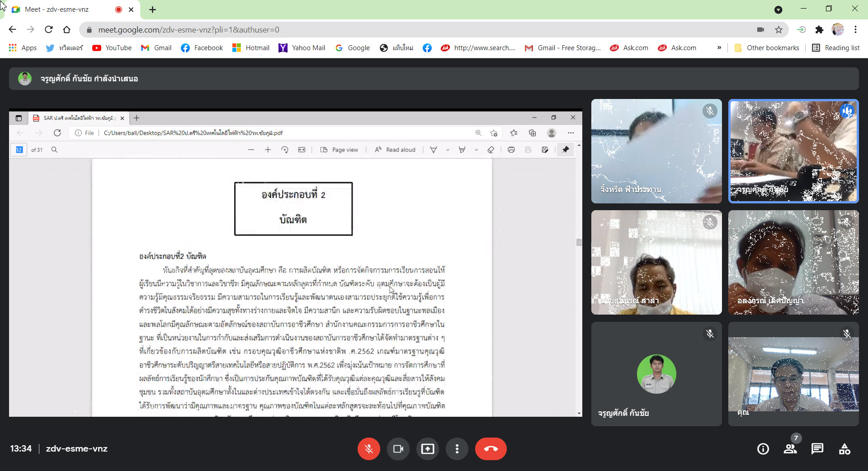Click the address bar URL

click(x=189, y=30)
